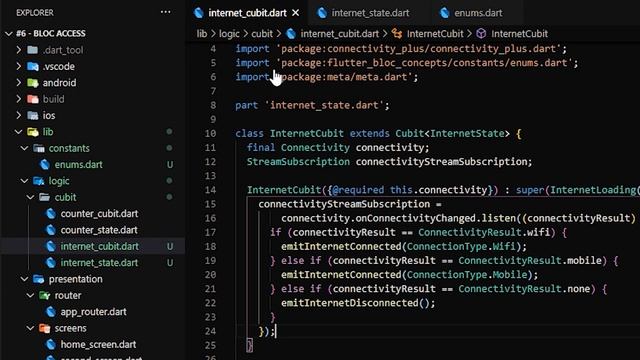640x360 pixels.
Task: Click the untracked U badge beside enums.dart
Action: click(x=170, y=164)
